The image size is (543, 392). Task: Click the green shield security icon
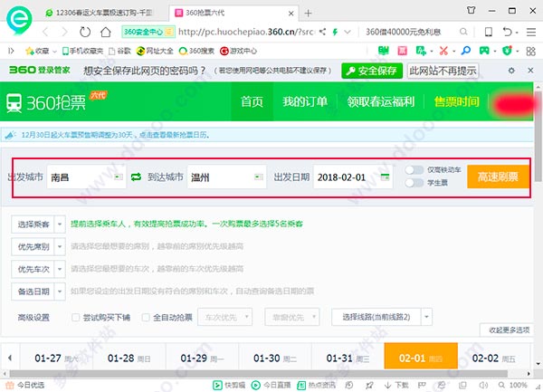tap(507, 51)
